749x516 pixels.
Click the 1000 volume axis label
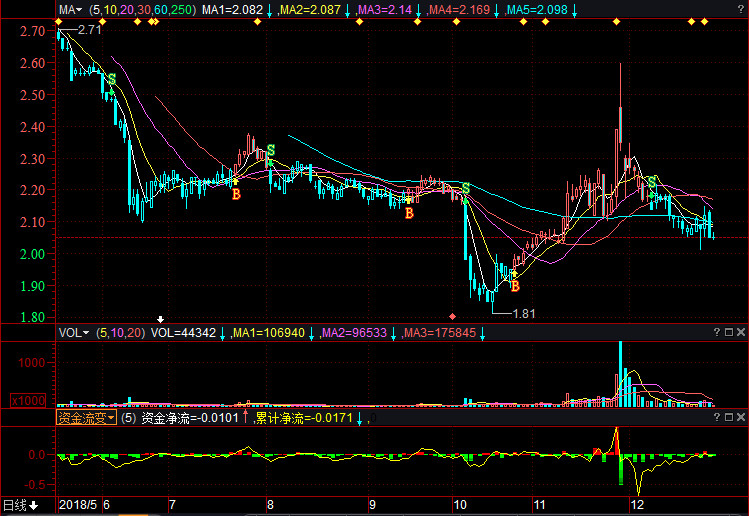[x=32, y=363]
